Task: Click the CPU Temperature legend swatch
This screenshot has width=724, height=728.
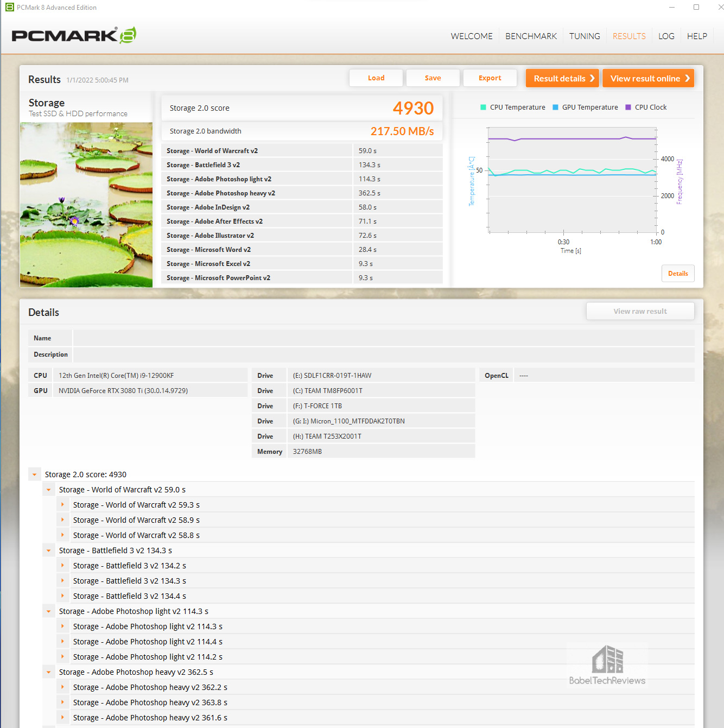Action: pos(483,107)
